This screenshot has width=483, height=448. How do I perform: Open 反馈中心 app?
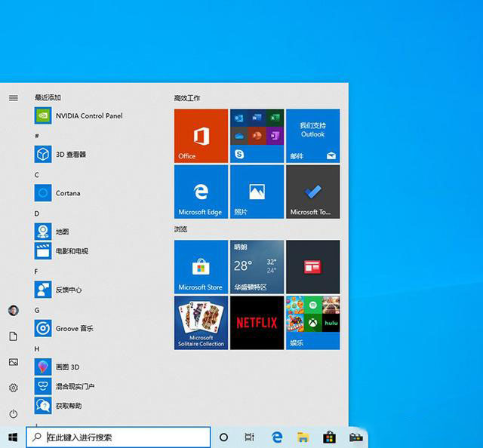tap(58, 290)
